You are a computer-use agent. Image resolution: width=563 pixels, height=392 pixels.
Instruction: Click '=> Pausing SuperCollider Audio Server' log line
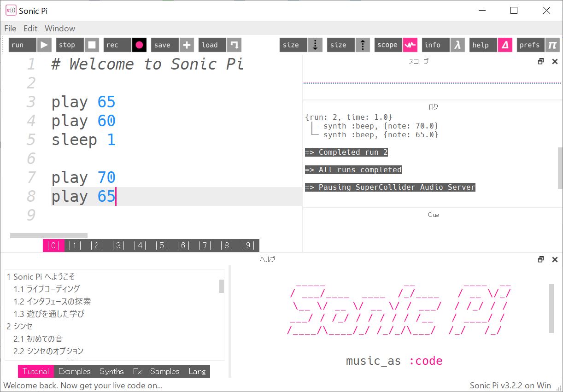tap(390, 187)
